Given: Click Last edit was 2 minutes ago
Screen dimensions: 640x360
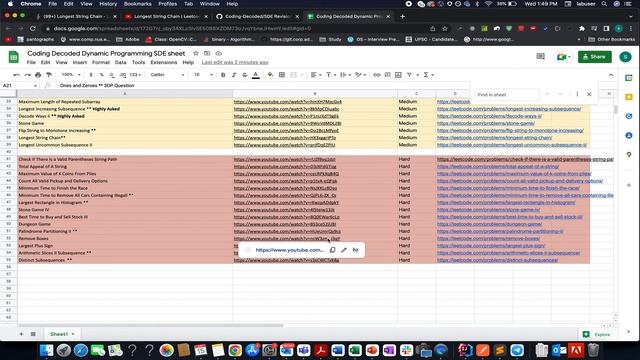Looking at the screenshot, I should click(x=235, y=62).
